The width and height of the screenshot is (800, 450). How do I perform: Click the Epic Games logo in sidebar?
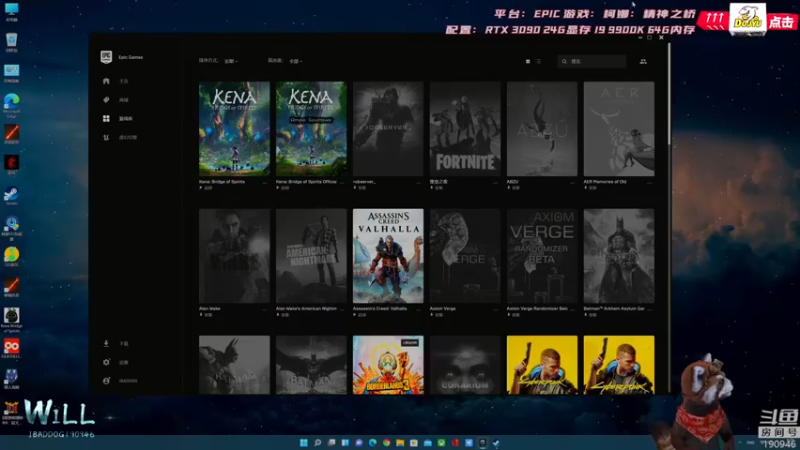[106, 57]
